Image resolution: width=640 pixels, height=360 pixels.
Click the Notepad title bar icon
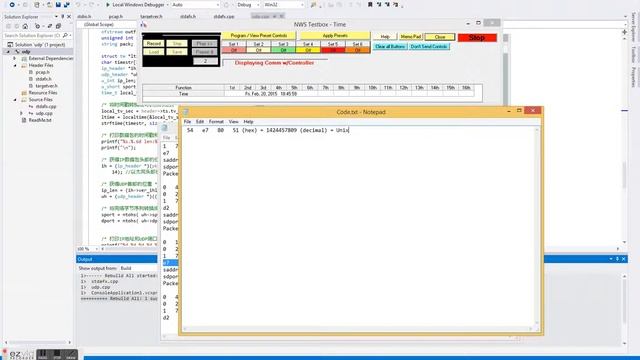point(186,112)
